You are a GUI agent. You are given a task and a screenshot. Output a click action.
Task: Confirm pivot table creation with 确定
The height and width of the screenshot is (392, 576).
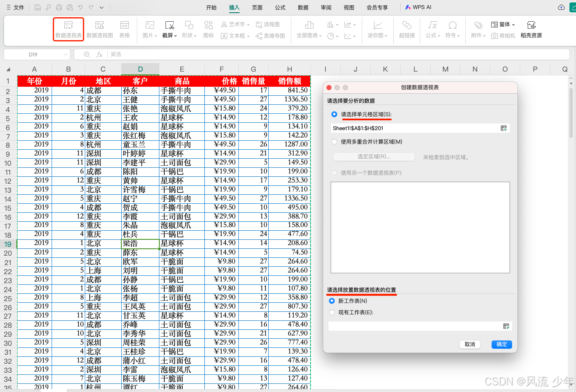point(501,344)
